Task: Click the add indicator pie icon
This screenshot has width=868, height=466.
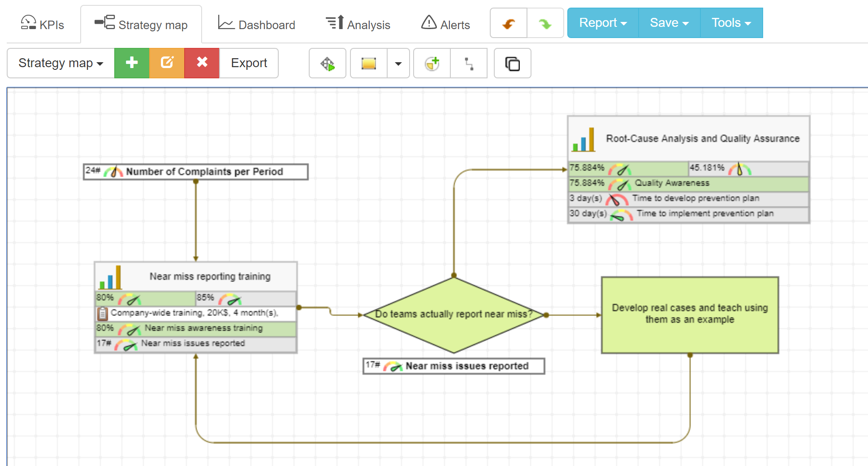Action: point(432,64)
